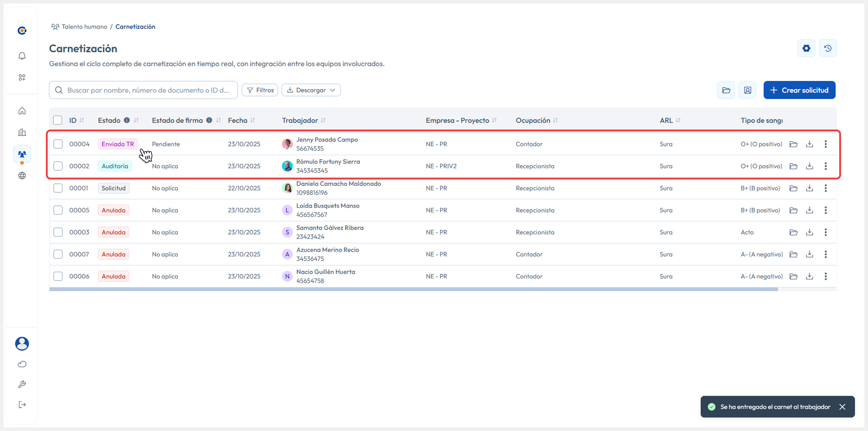This screenshot has width=868, height=431.
Task: Click the wrench tools sidebar icon
Action: pyautogui.click(x=22, y=384)
